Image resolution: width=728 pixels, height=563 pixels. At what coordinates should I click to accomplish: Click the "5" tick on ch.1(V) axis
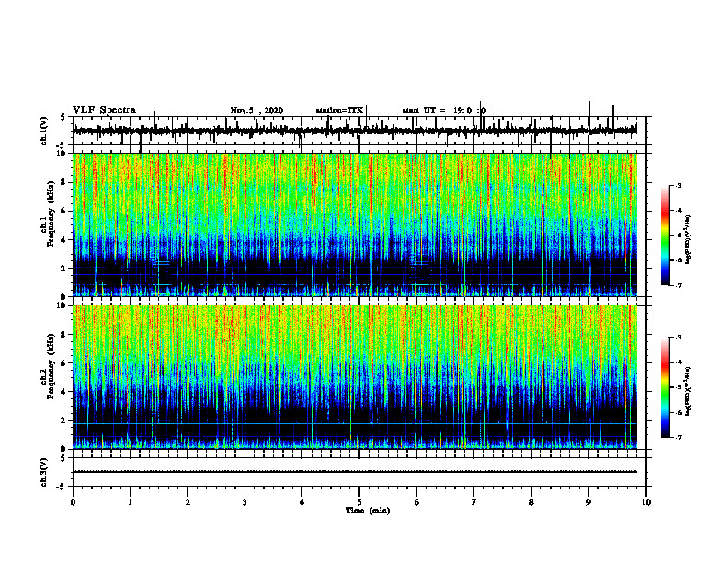click(63, 117)
